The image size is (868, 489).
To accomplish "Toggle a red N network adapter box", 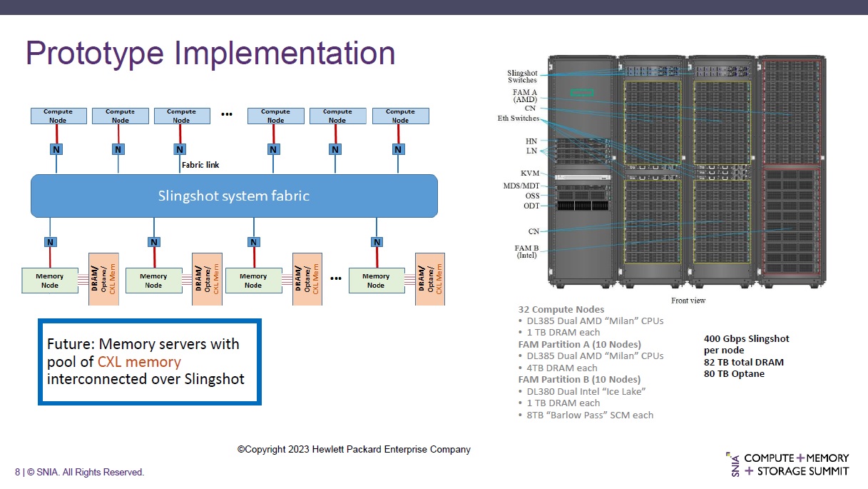I will pos(56,149).
